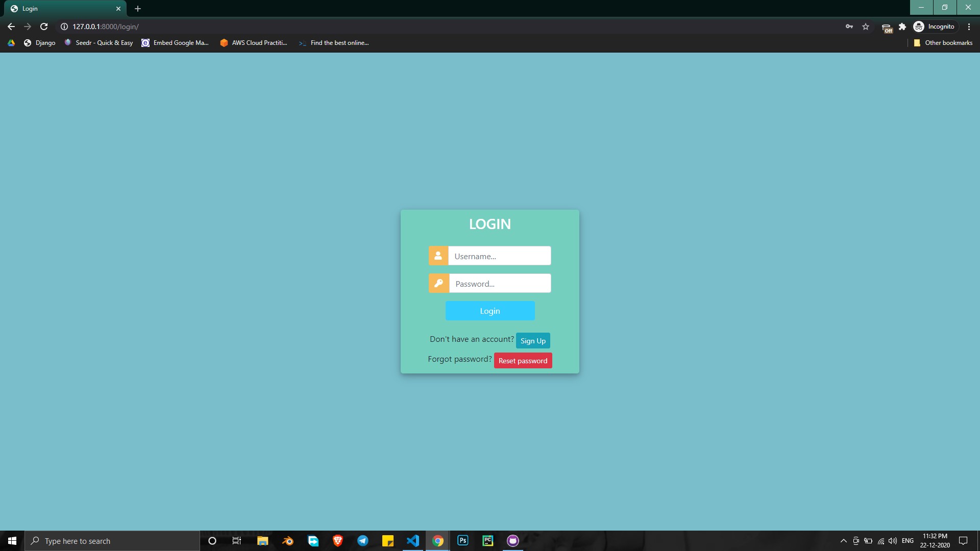
Task: Click the browser forward arrow
Action: 28,27
